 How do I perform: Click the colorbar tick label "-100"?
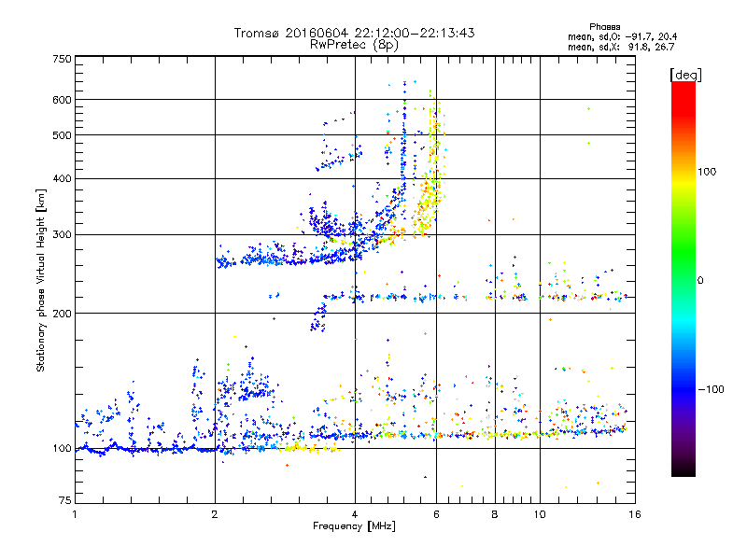[711, 389]
